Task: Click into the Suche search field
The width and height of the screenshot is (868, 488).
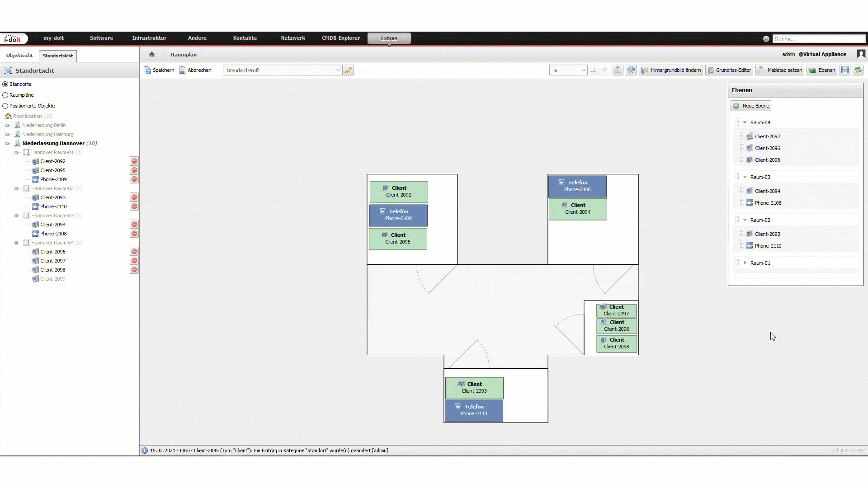Action: point(819,39)
